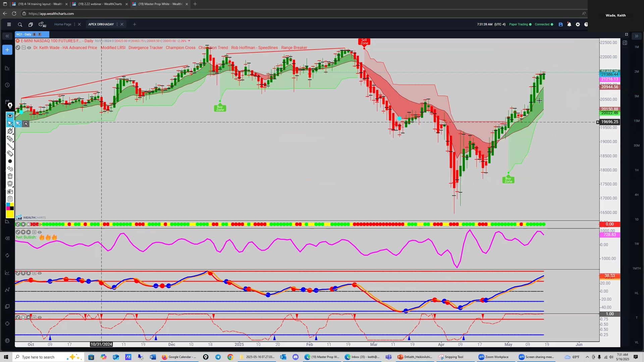Move oscillator panel down arrow
The height and width of the screenshot is (362, 644).
pos(23,274)
